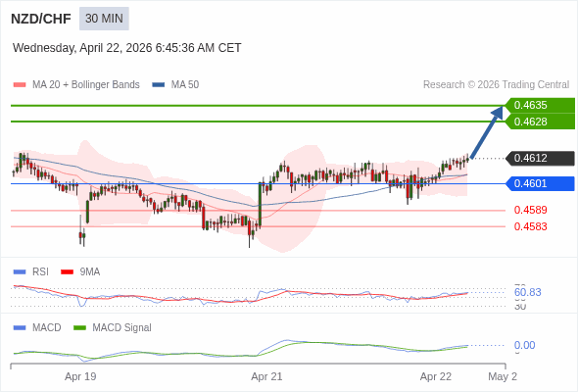Click the 0.4628 green target price label
This screenshot has height=392, width=578.
pos(540,122)
